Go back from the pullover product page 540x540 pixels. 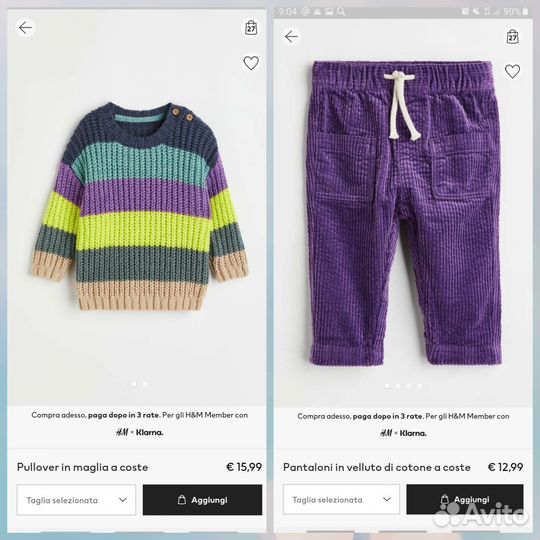coord(25,28)
